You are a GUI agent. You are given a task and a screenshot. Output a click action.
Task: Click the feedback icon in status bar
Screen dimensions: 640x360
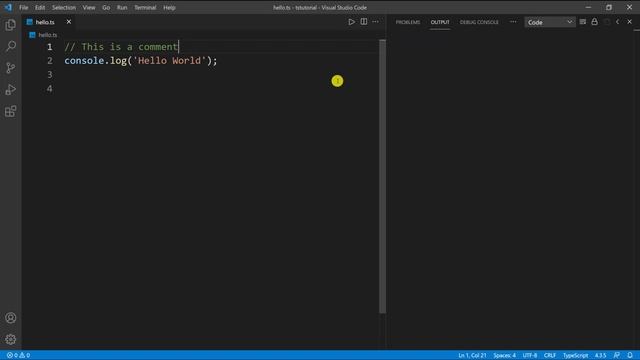coord(617,356)
